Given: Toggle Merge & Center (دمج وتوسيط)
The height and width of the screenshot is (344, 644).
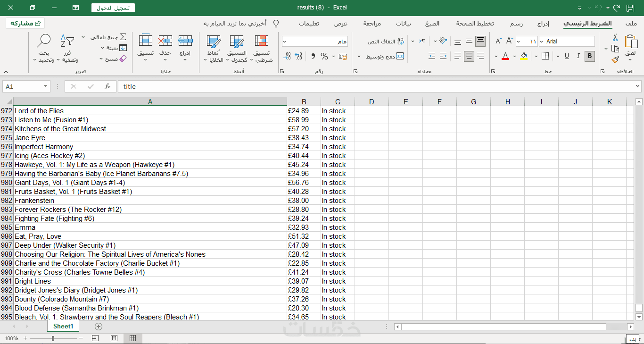Looking at the screenshot, I should (385, 56).
